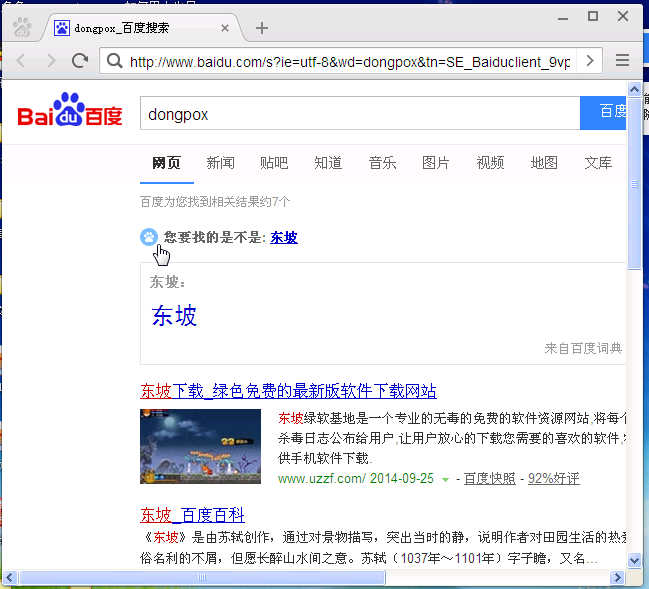Click the vertical scrollbar up arrow
Viewport: 649px width, 589px height.
(x=634, y=89)
